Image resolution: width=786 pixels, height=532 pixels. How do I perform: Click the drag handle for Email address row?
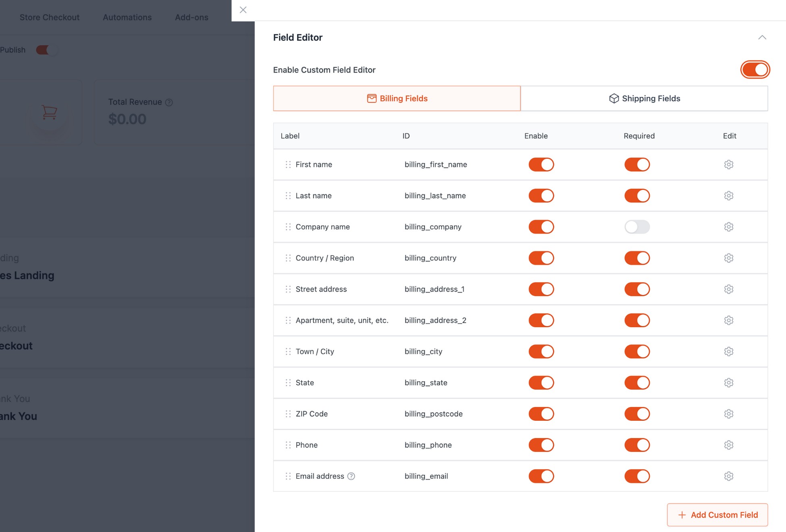tap(288, 476)
